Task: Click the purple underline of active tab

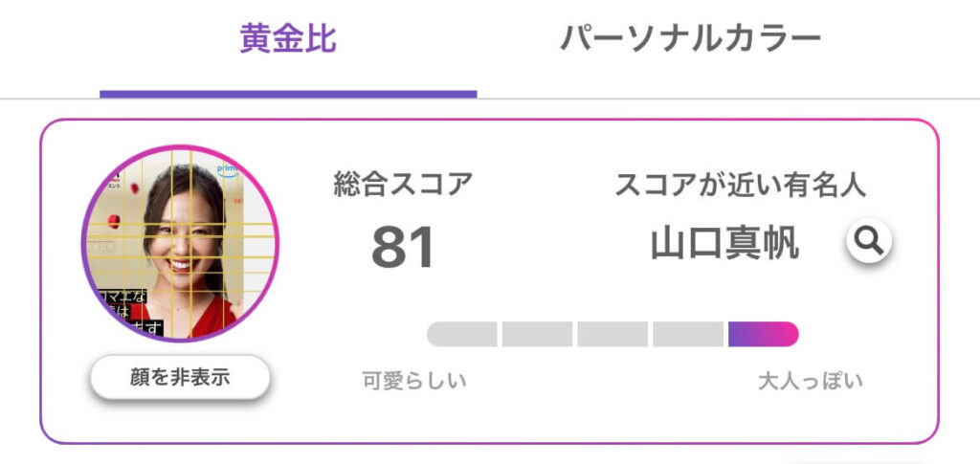Action: click(x=288, y=95)
